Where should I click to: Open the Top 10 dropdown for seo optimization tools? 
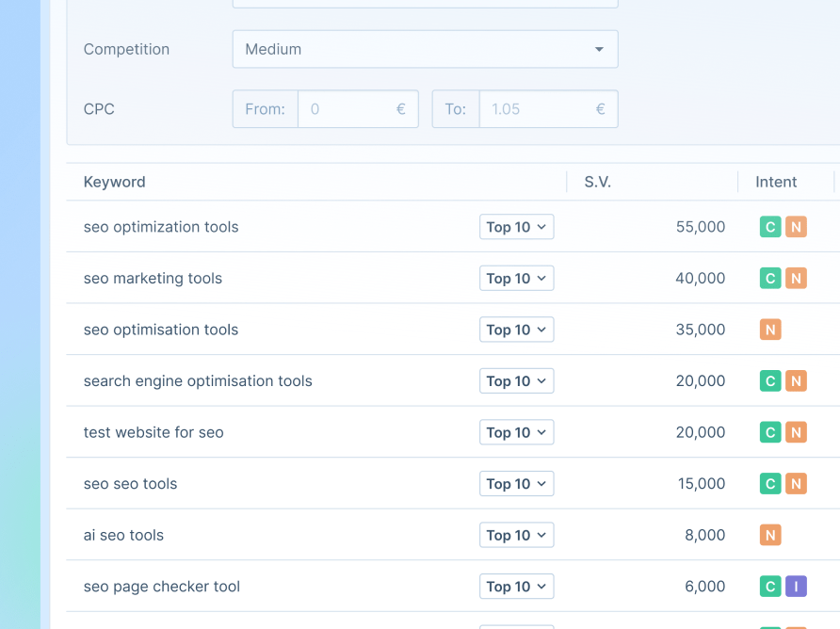click(516, 227)
